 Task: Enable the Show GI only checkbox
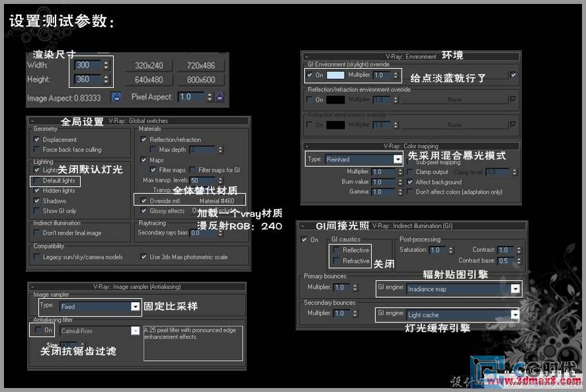click(x=36, y=211)
